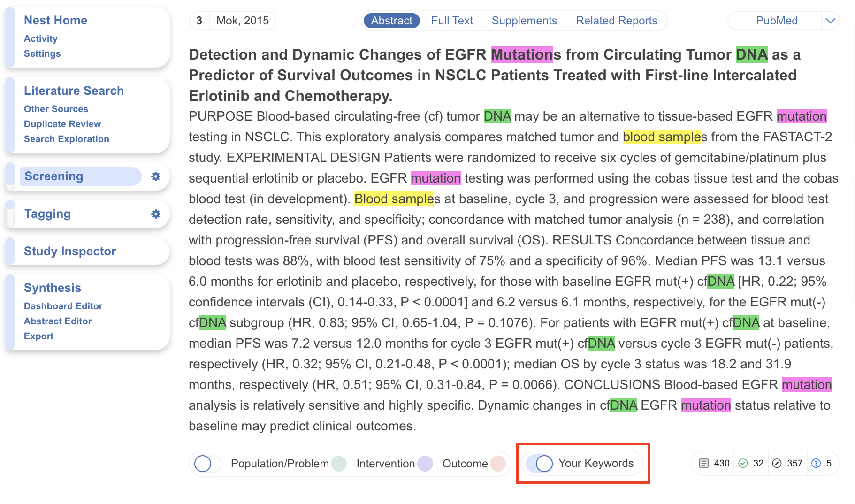Switch to the Full Text tab
855x504 pixels.
pos(452,21)
